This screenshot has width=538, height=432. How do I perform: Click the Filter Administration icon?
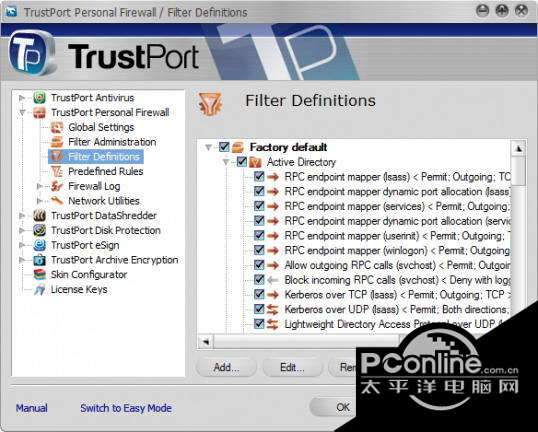click(57, 142)
